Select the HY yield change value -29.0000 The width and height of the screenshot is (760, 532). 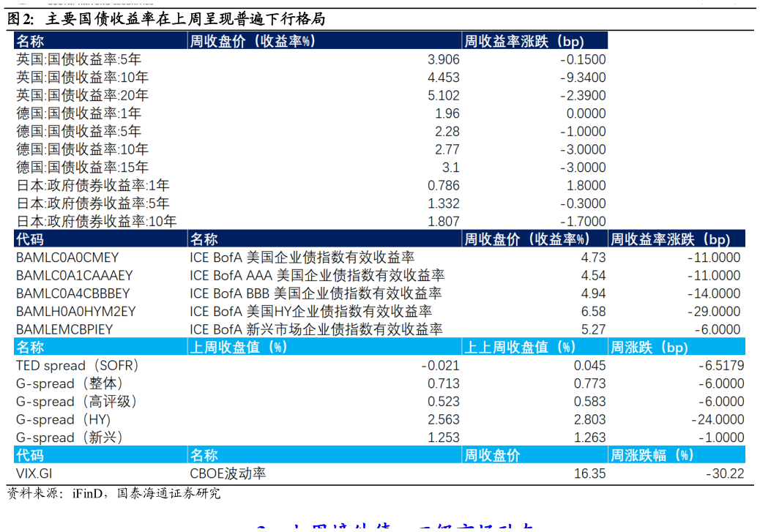(x=714, y=312)
